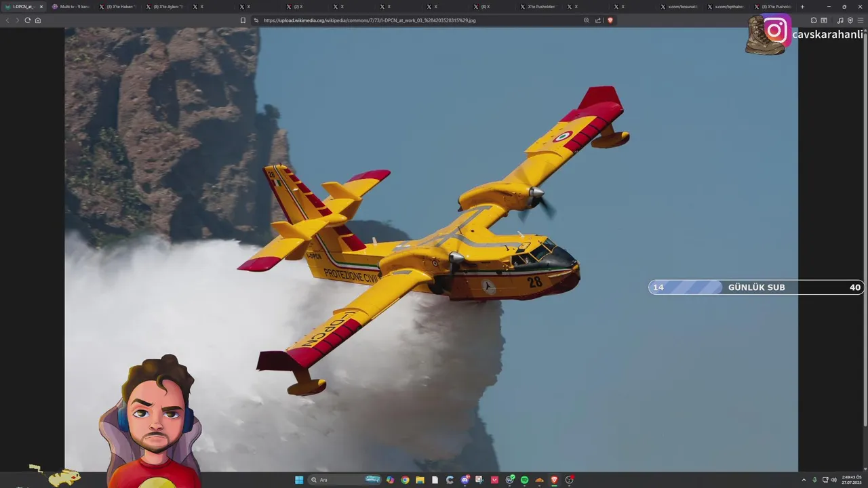Click the firefighting plane image
This screenshot has height=488, width=868.
click(x=431, y=249)
